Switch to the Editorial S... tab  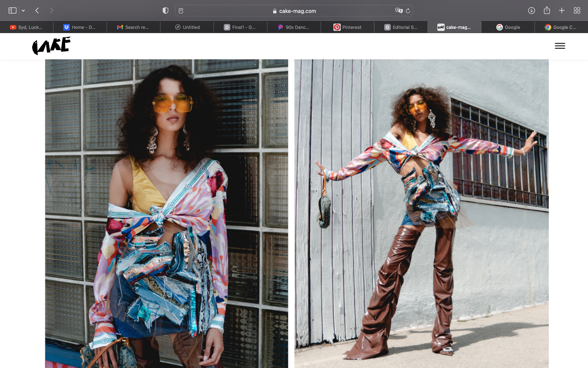pyautogui.click(x=401, y=27)
